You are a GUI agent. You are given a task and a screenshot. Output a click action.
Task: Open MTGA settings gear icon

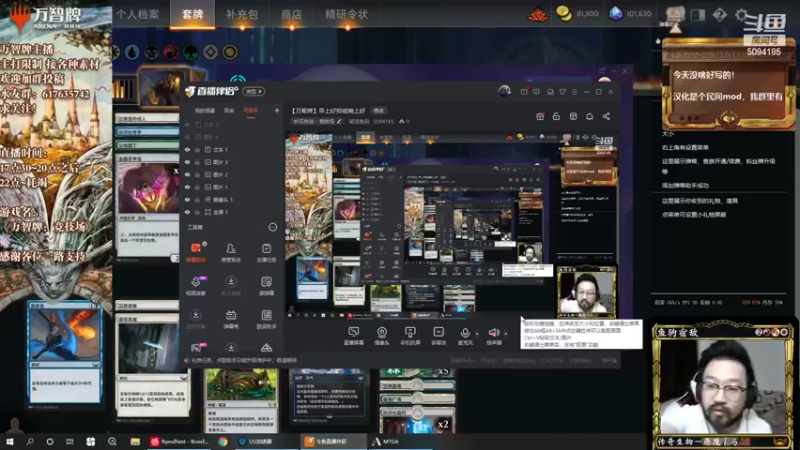[741, 14]
